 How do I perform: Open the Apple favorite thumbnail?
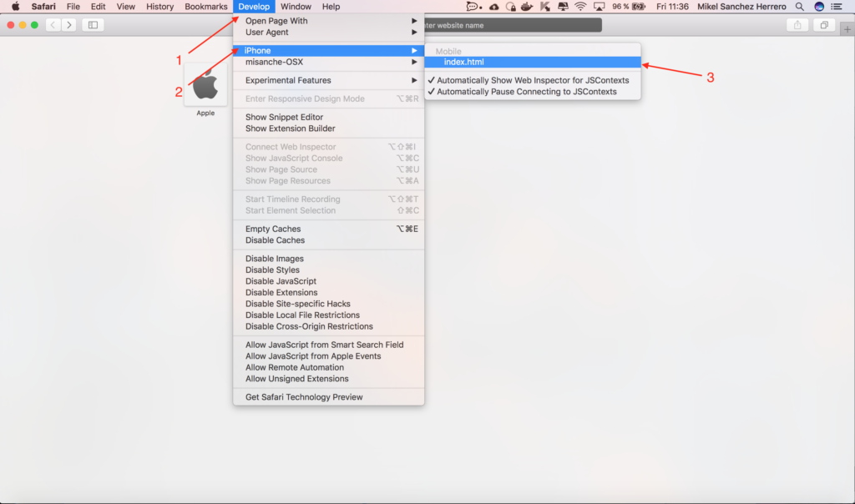click(x=205, y=84)
